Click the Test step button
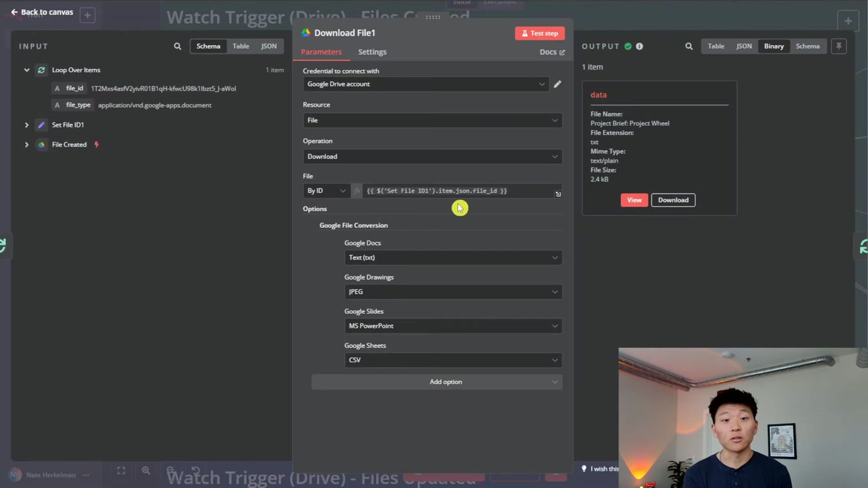The height and width of the screenshot is (488, 868). tap(540, 33)
